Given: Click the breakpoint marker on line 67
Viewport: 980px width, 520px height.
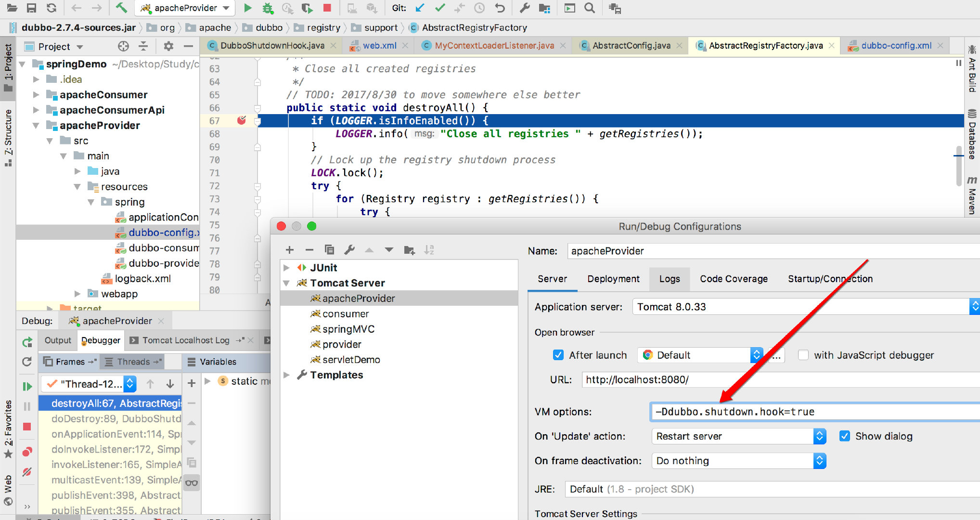Looking at the screenshot, I should tap(242, 120).
